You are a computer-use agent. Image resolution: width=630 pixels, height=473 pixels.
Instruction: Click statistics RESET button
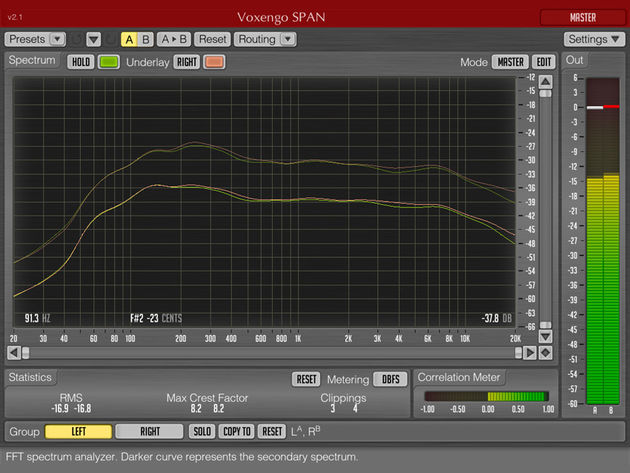(x=306, y=379)
